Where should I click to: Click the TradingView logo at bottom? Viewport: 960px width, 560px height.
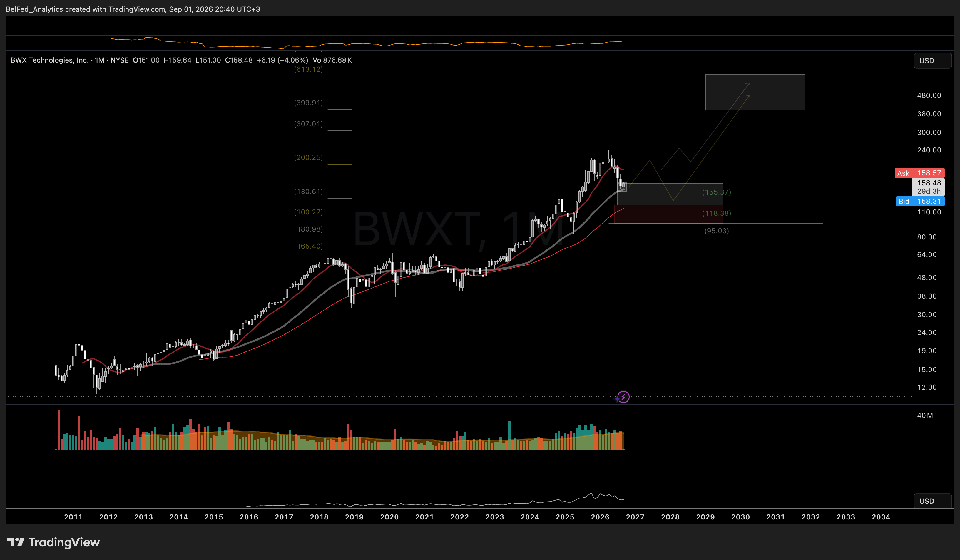(x=53, y=542)
